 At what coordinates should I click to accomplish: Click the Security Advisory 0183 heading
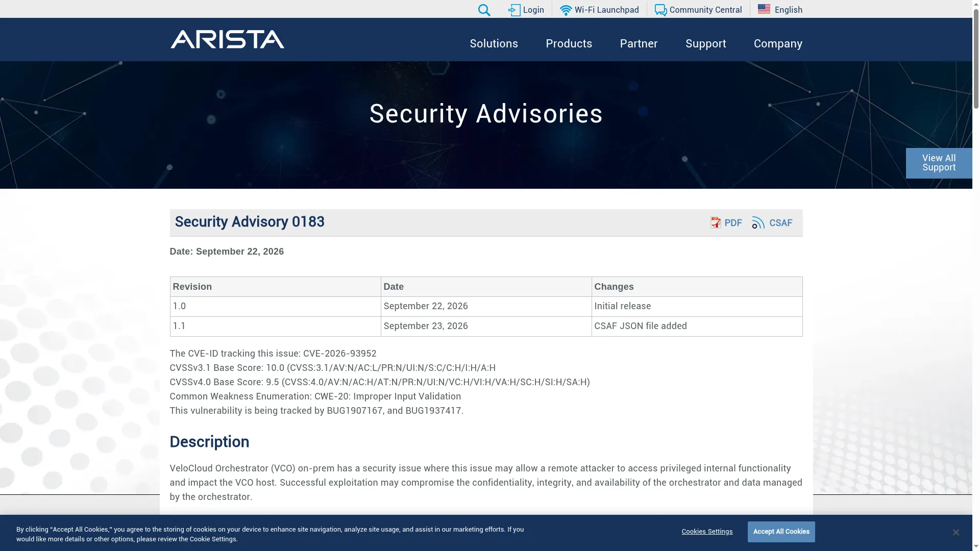click(250, 222)
